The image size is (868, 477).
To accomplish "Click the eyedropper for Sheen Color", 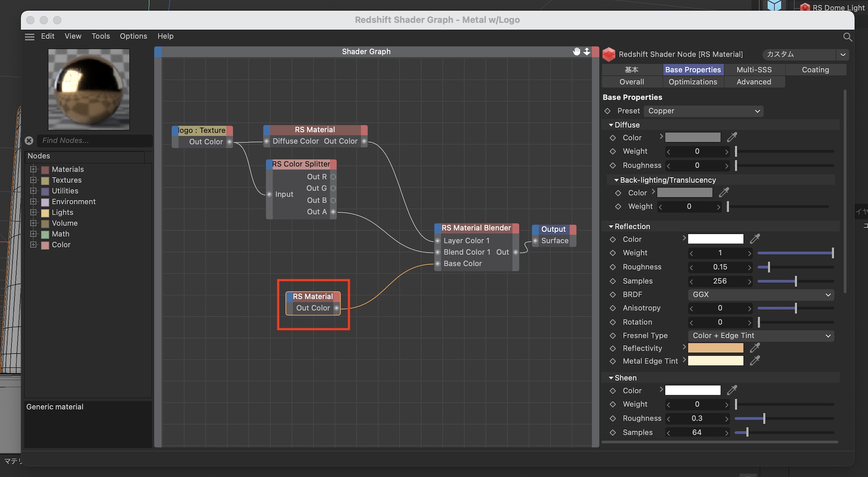I will click(x=732, y=390).
